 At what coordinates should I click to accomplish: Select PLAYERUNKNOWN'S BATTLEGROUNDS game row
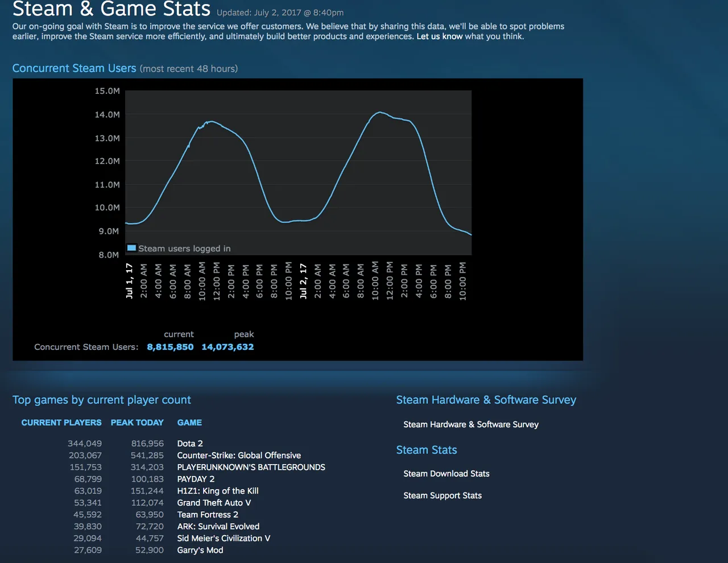click(x=251, y=467)
